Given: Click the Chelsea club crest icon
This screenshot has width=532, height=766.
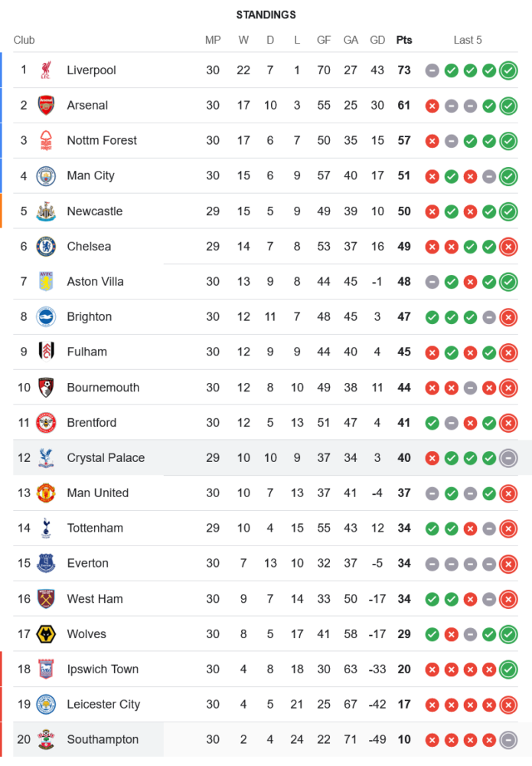Looking at the screenshot, I should (x=46, y=247).
